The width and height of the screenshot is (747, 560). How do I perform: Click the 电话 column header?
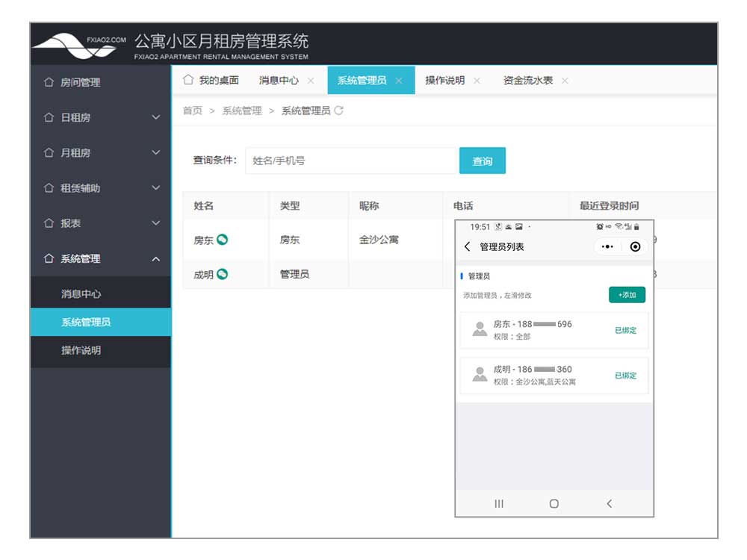point(463,206)
